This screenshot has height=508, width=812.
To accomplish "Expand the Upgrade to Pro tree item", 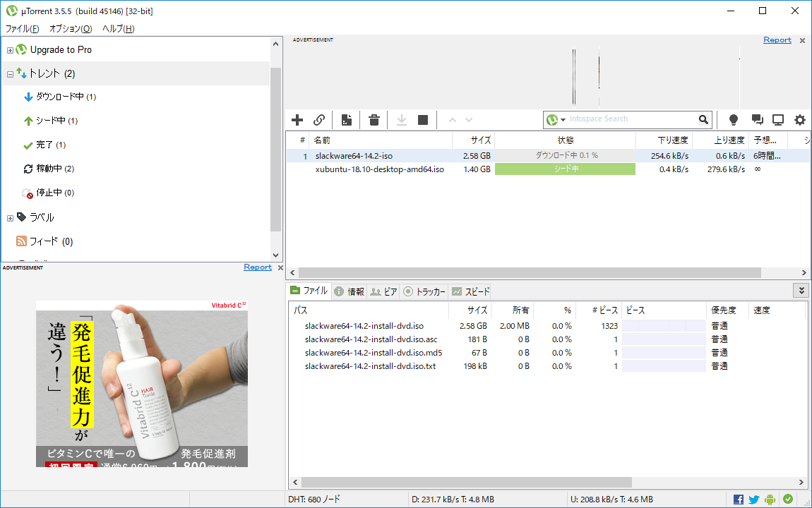I will 9,49.
